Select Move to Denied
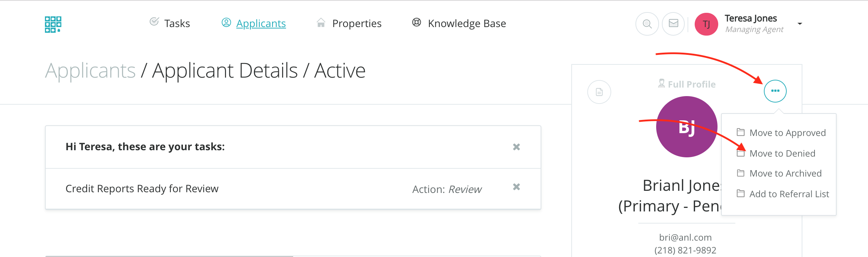 (x=782, y=153)
